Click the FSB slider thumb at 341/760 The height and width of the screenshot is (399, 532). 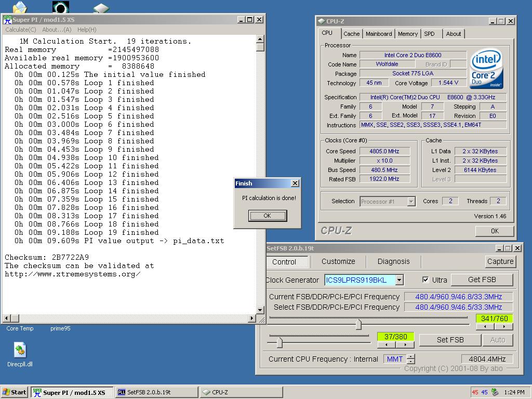click(x=358, y=324)
